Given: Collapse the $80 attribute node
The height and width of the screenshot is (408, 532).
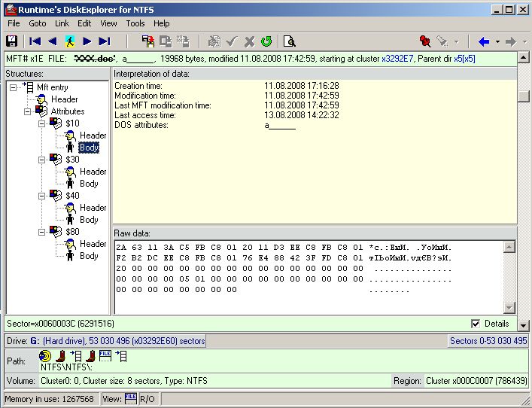Looking at the screenshot, I should tap(41, 232).
